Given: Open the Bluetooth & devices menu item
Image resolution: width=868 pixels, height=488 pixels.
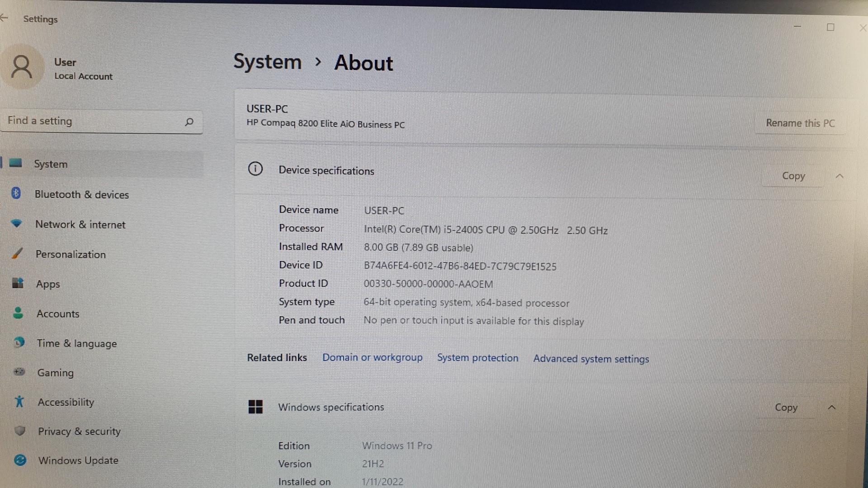Looking at the screenshot, I should 82,195.
